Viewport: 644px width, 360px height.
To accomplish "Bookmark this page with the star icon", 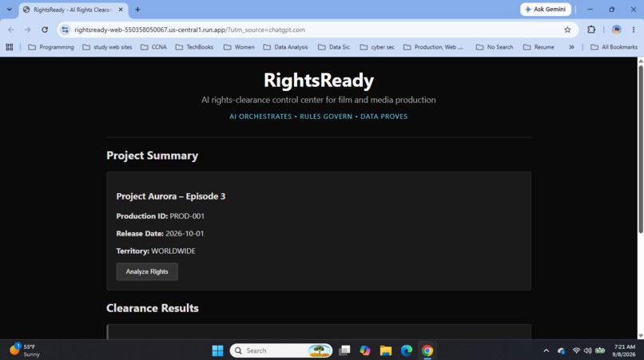I will [x=567, y=30].
